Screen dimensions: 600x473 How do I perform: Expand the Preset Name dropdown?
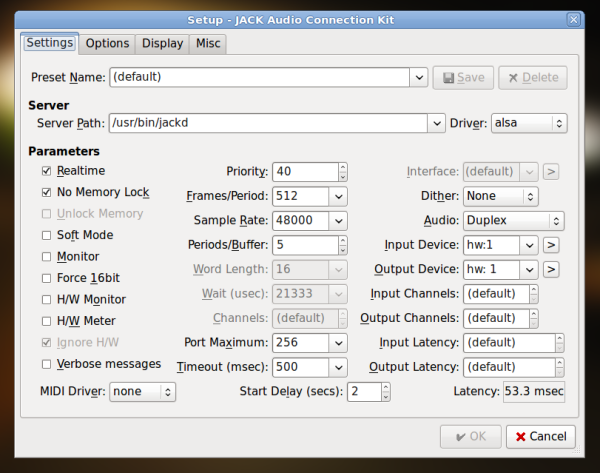pos(419,77)
